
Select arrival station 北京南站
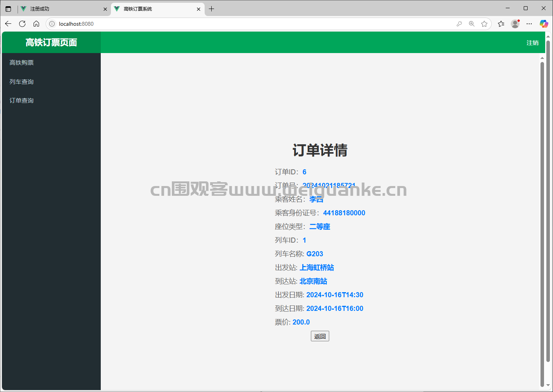pos(313,281)
